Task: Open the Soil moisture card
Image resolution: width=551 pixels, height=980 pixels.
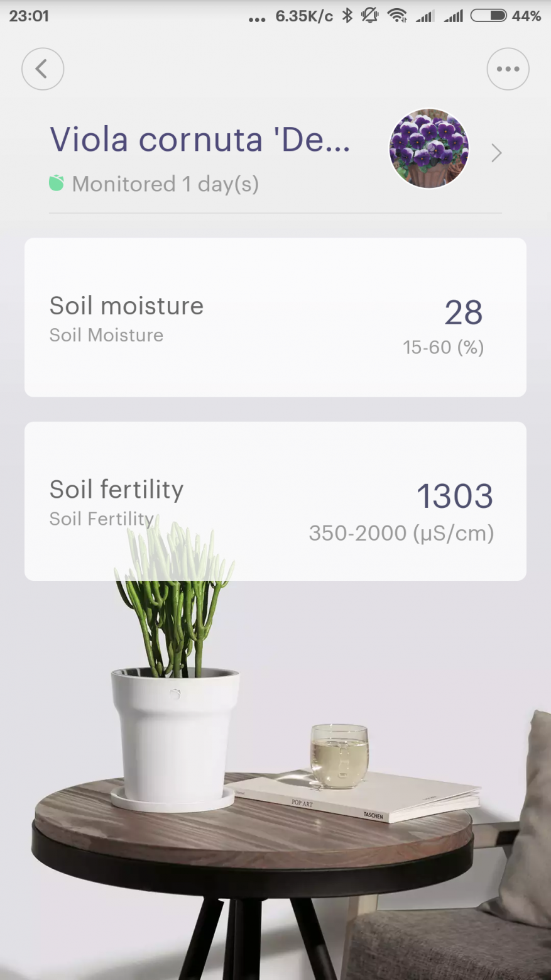Action: [275, 317]
